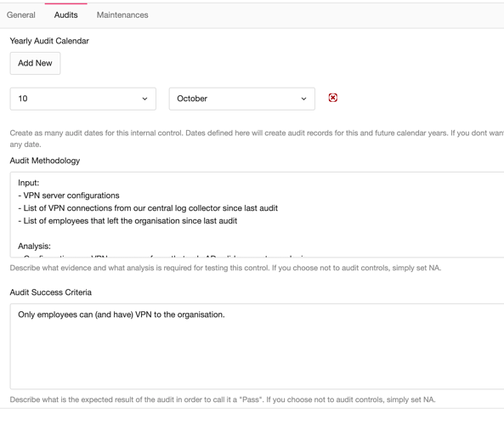Screen dimensions: 504x425
Task: Open the month dropdown showing October
Action: point(242,99)
